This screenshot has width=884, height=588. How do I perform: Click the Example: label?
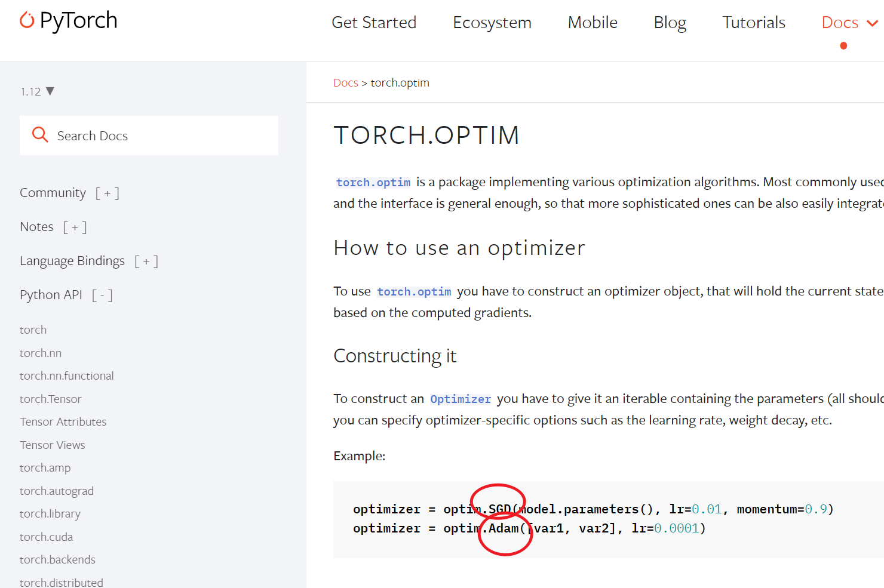coord(360,456)
